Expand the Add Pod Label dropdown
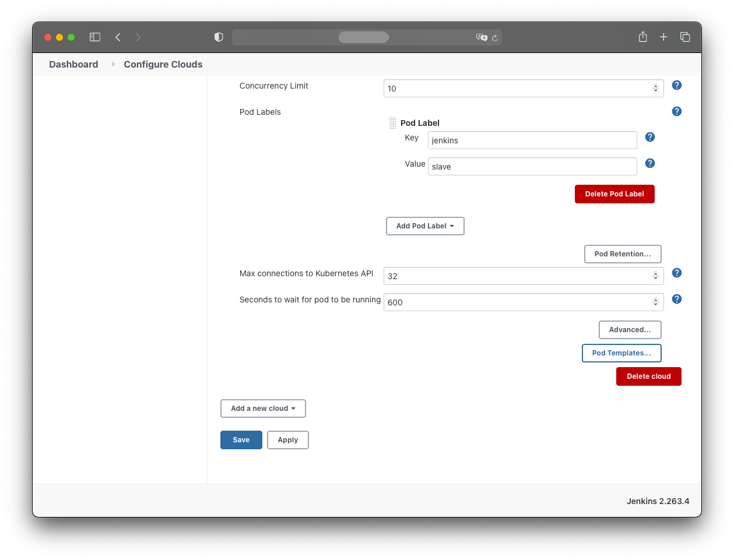 425,226
